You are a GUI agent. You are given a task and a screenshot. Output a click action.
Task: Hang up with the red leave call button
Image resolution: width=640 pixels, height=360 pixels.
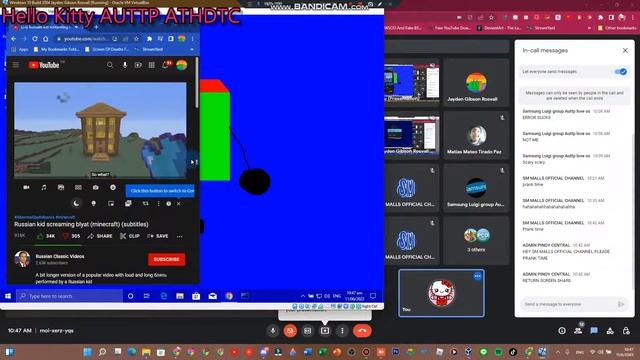tap(362, 331)
